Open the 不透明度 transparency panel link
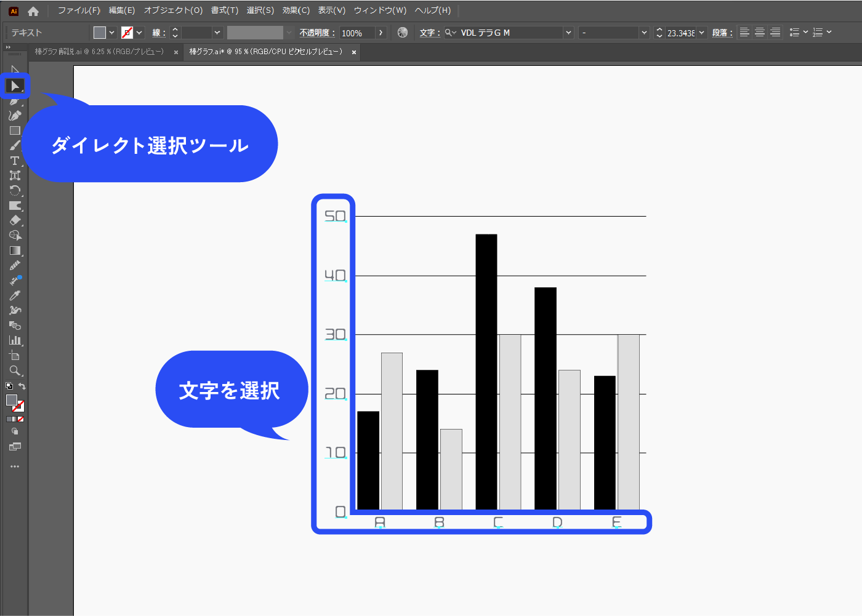862x616 pixels. 317,33
